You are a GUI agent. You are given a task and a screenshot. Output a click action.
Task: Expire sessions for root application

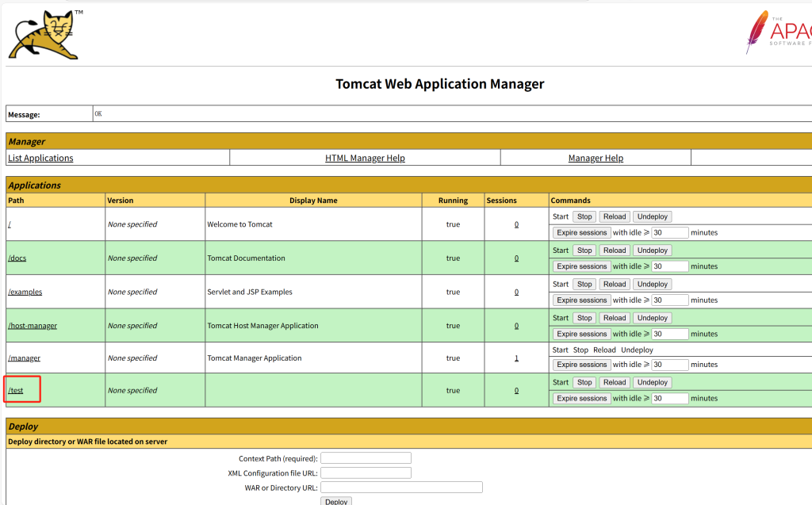click(x=581, y=232)
